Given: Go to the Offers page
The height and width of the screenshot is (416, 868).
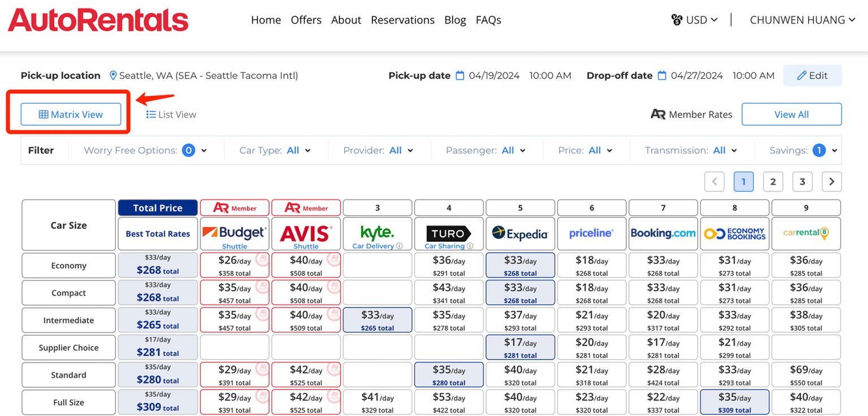Looking at the screenshot, I should point(306,20).
